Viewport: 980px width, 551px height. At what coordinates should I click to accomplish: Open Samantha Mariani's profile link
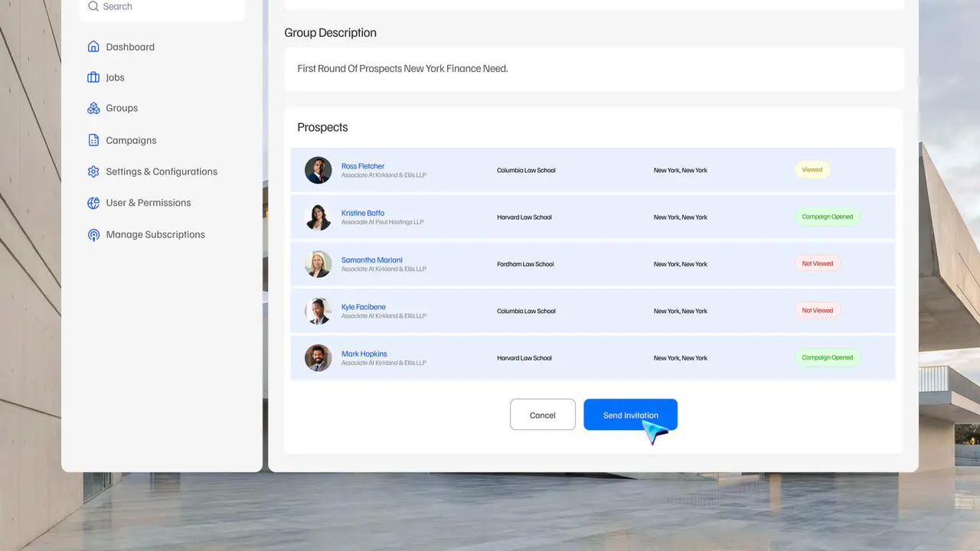point(371,260)
